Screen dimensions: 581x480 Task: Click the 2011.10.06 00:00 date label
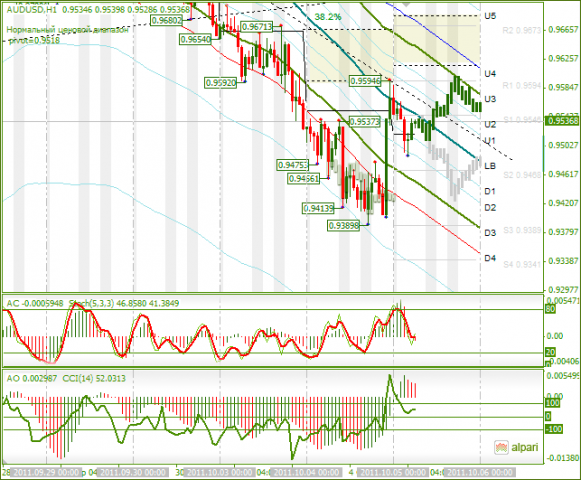[479, 473]
